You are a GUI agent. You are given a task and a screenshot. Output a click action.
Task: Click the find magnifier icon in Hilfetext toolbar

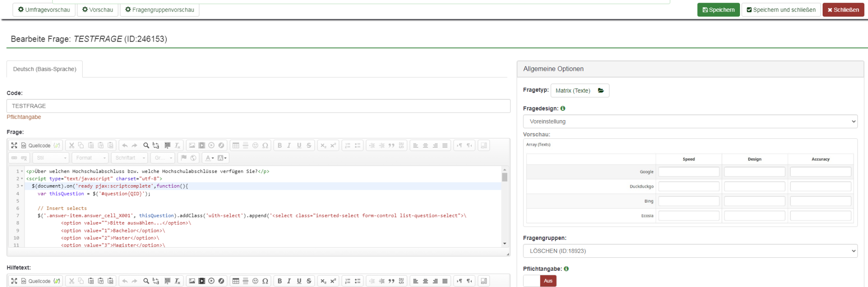[x=146, y=281]
